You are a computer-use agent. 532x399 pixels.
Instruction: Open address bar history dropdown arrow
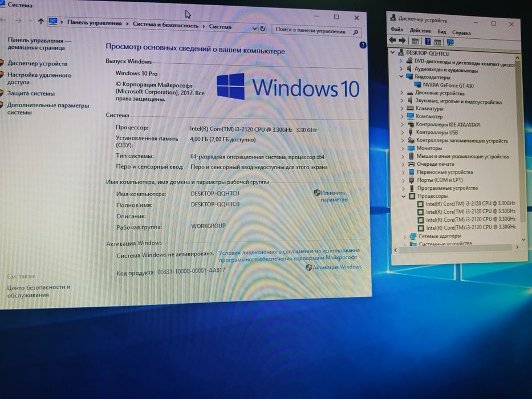(x=254, y=28)
